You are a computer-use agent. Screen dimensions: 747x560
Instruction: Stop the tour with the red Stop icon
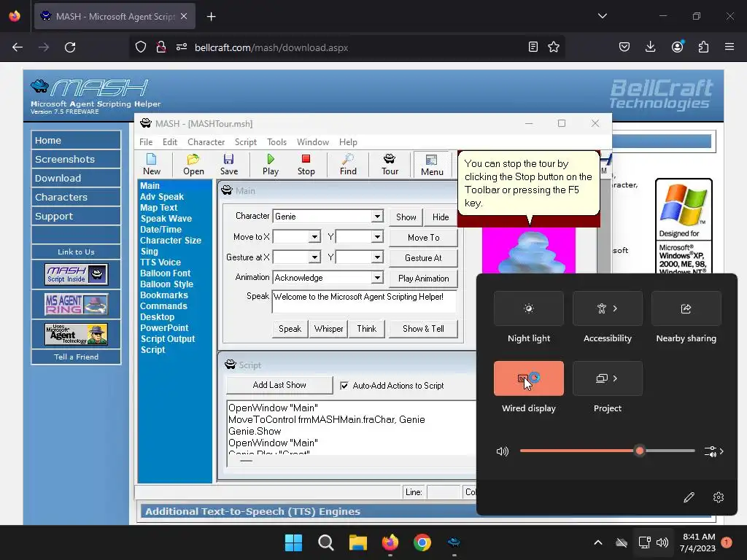point(306,164)
